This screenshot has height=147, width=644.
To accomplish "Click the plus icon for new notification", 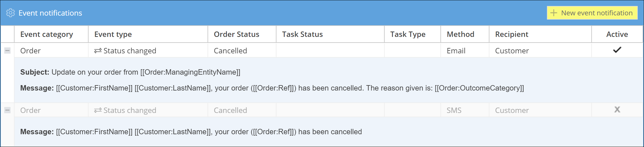I will [x=553, y=13].
